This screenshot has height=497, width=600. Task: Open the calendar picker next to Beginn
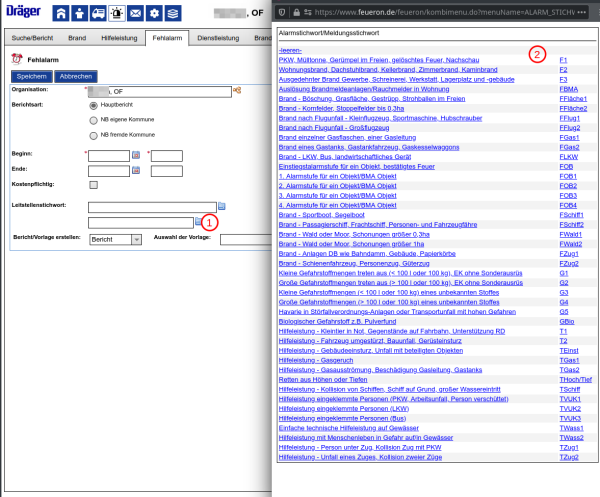(x=136, y=155)
